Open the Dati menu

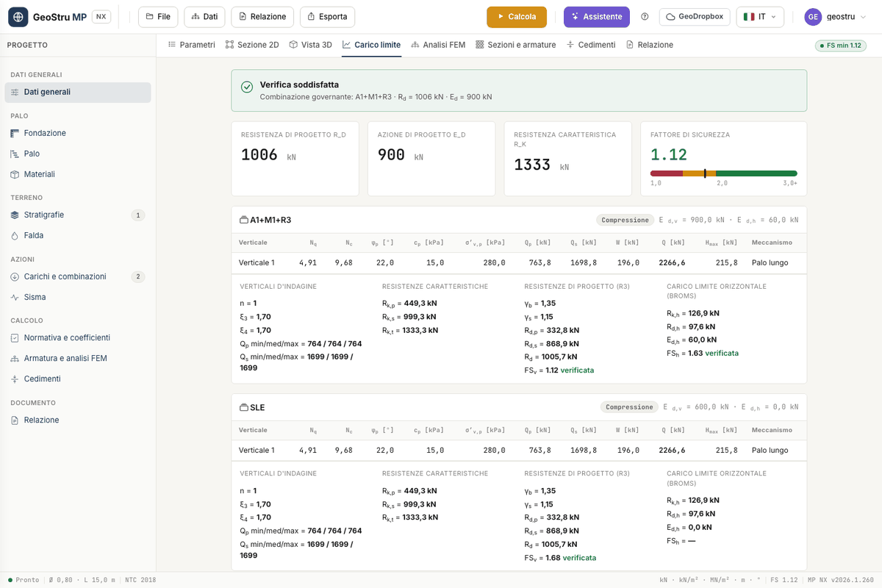click(x=204, y=17)
